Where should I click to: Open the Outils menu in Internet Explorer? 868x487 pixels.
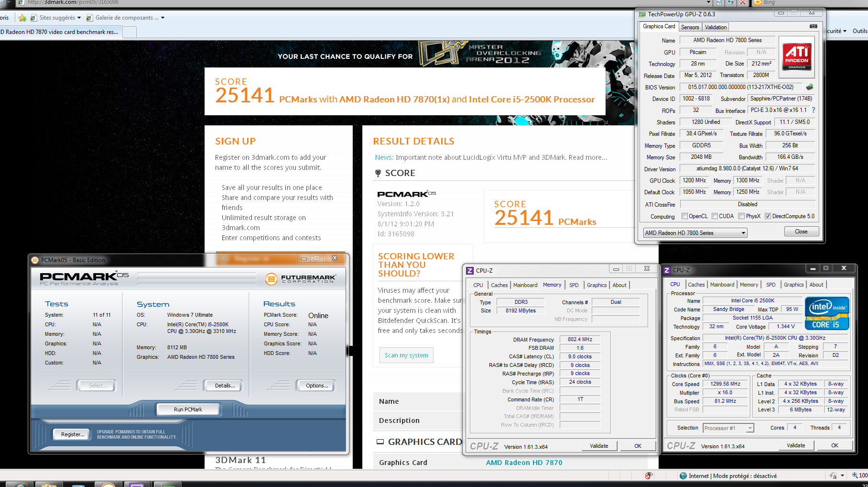tap(859, 31)
